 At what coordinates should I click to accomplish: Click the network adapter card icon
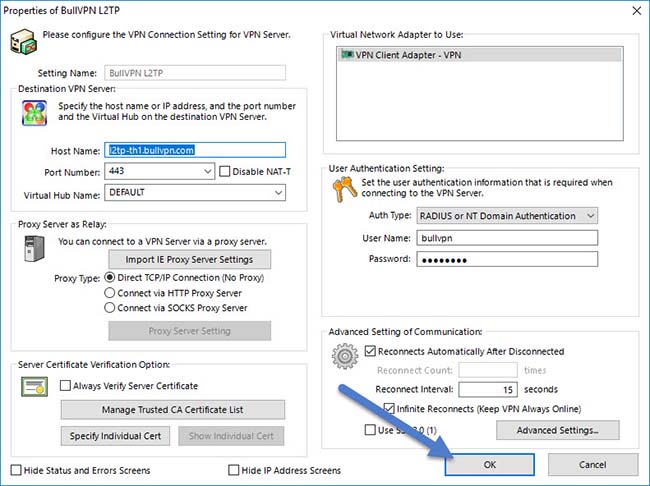347,54
